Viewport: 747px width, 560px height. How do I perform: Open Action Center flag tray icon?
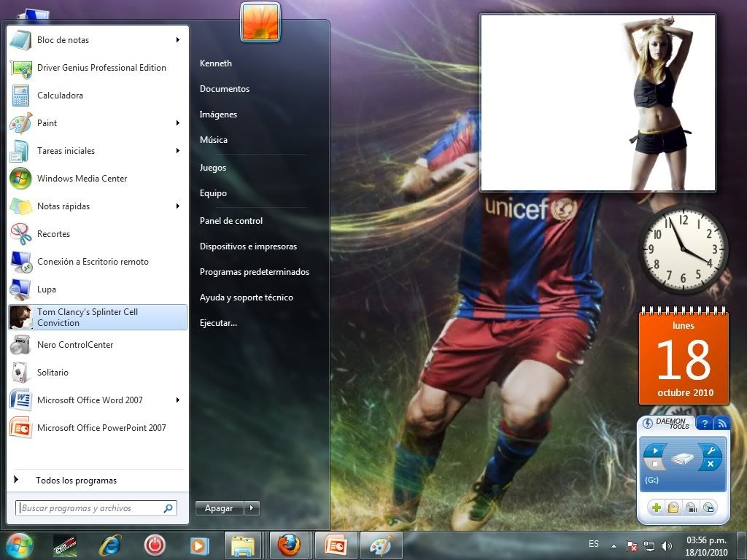631,546
